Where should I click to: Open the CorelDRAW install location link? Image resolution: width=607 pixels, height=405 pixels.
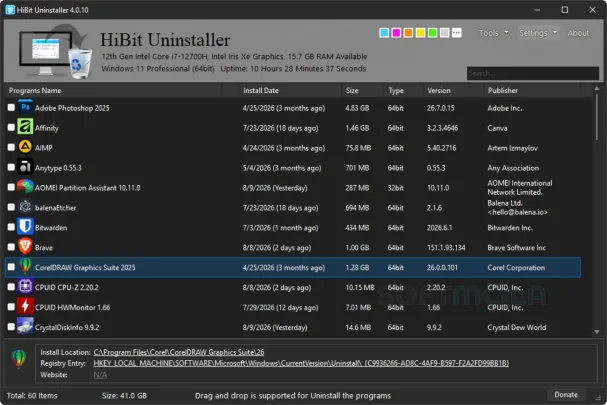pyautogui.click(x=179, y=352)
